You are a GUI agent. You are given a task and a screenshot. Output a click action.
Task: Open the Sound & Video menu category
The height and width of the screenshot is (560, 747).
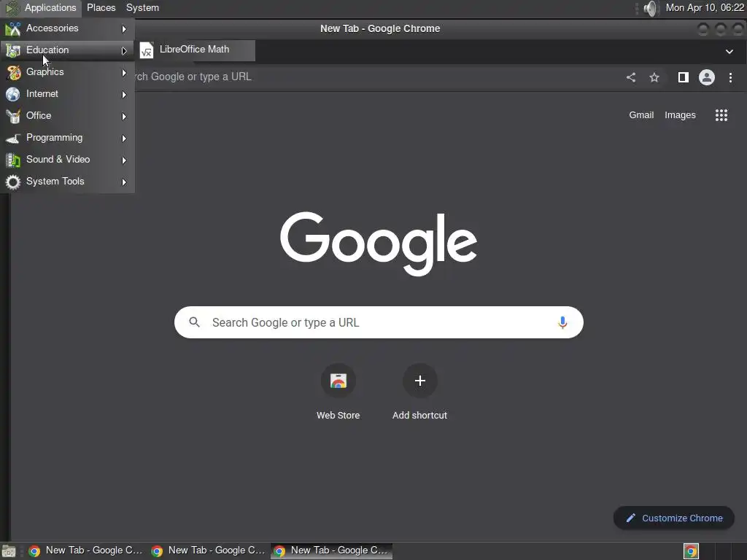coord(67,160)
